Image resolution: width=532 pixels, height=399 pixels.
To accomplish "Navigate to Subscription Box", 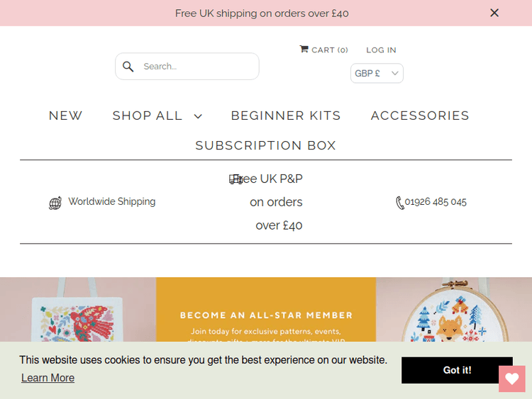I will click(266, 145).
